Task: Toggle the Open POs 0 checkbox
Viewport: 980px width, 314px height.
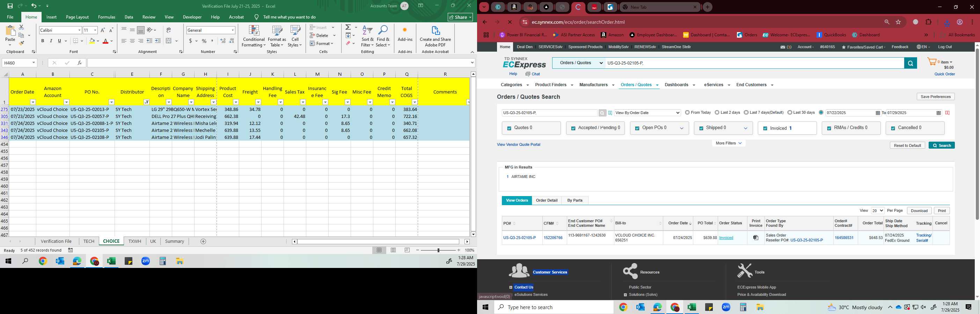Action: (637, 128)
